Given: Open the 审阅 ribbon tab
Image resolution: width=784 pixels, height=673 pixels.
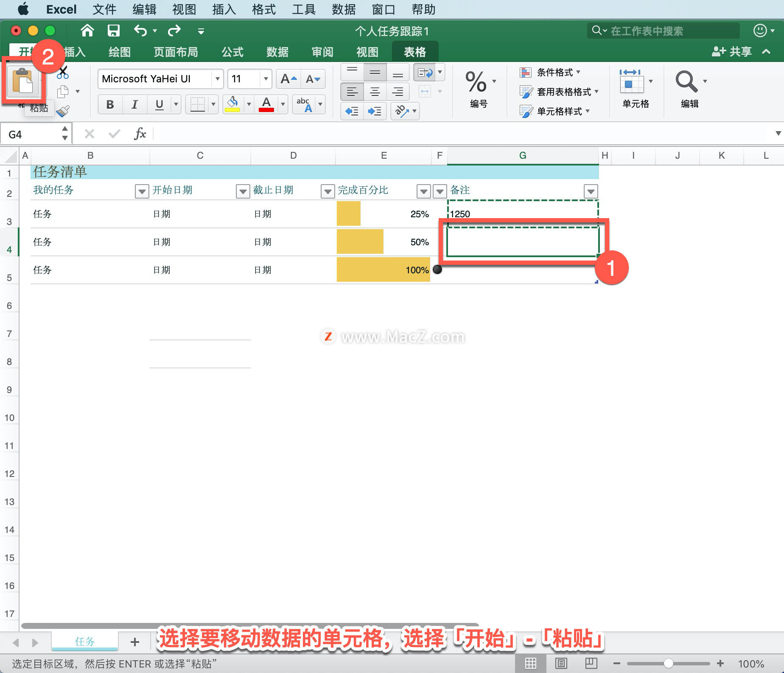Looking at the screenshot, I should pos(322,52).
